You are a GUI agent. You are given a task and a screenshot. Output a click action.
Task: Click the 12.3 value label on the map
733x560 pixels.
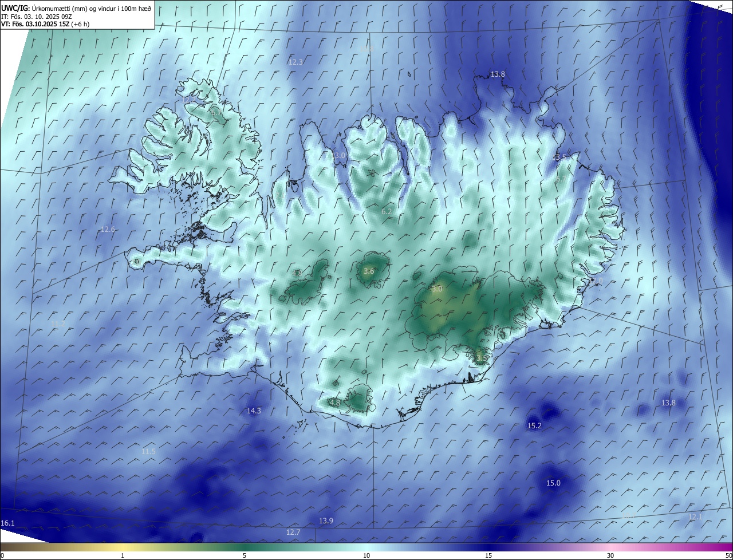point(295,62)
